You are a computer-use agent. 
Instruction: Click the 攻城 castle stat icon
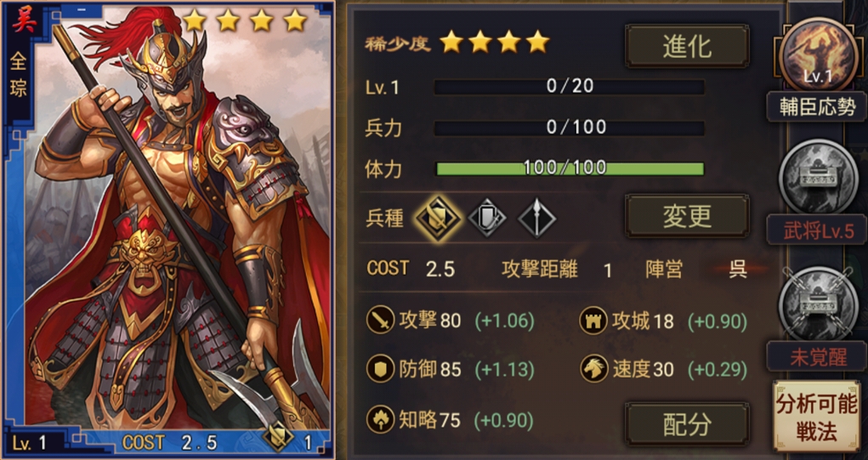pyautogui.click(x=593, y=321)
